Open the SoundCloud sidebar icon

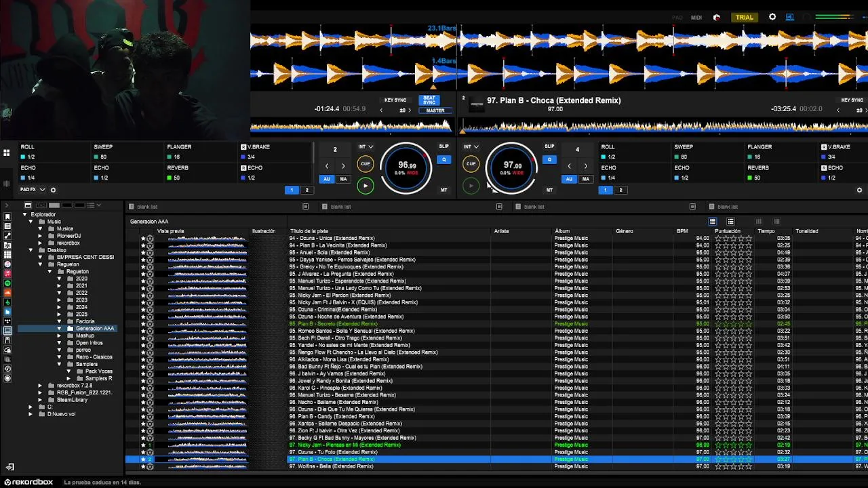pos(7,292)
